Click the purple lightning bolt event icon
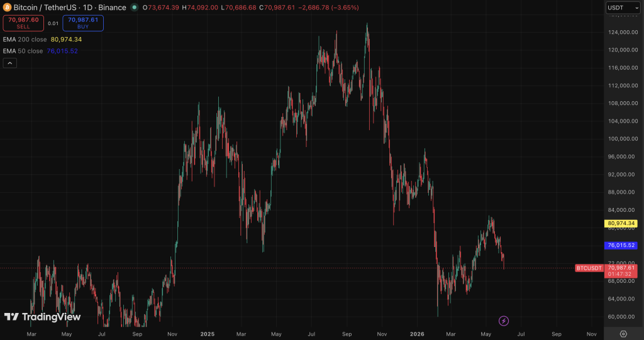 504,321
